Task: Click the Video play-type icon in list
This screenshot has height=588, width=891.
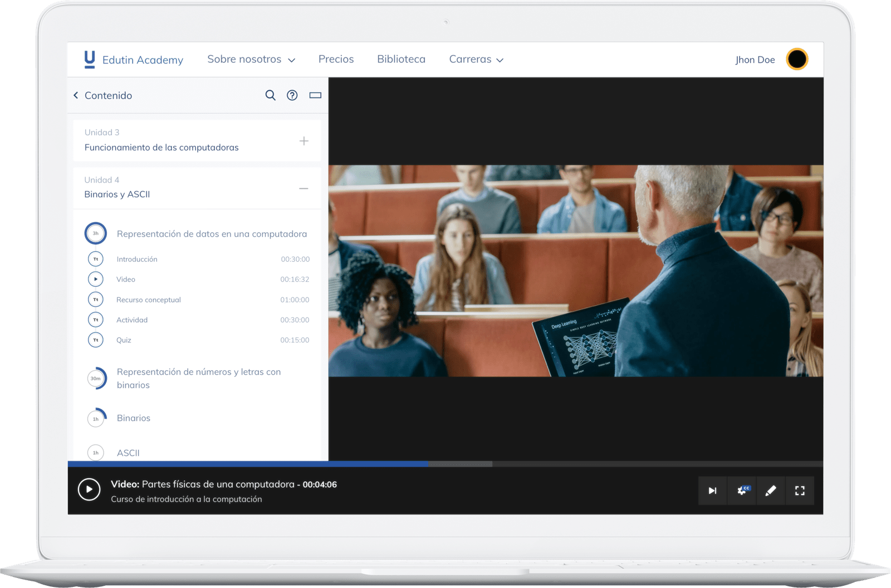Action: (96, 279)
